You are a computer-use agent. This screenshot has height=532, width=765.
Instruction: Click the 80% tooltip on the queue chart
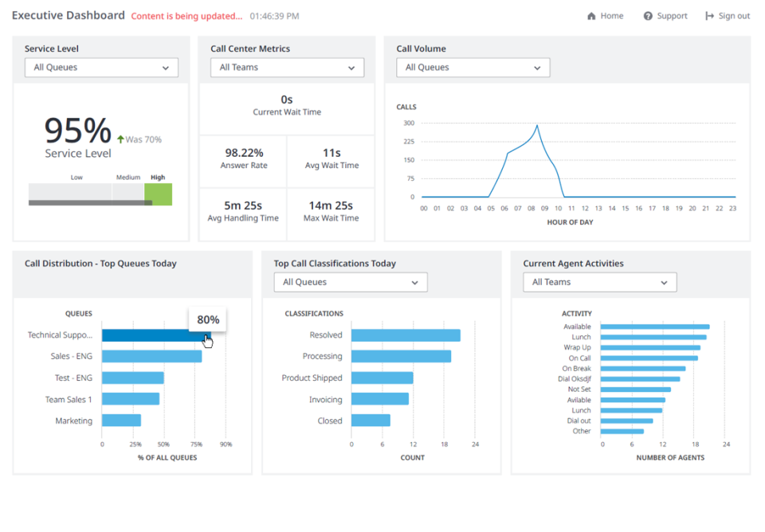pos(207,319)
